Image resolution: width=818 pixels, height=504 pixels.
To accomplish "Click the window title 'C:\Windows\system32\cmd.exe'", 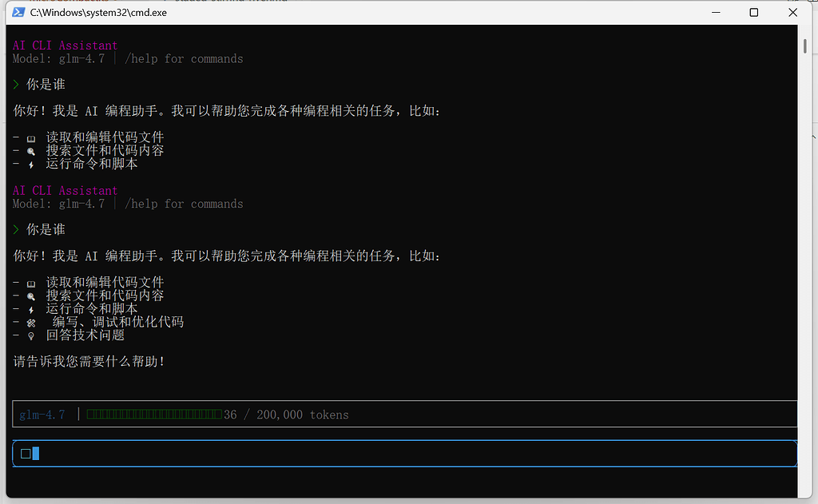I will (x=98, y=13).
